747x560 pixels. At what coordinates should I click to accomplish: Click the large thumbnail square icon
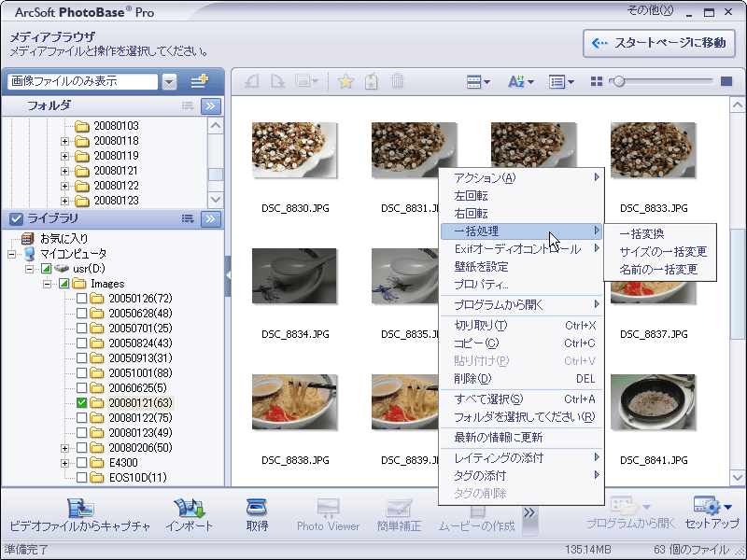726,81
